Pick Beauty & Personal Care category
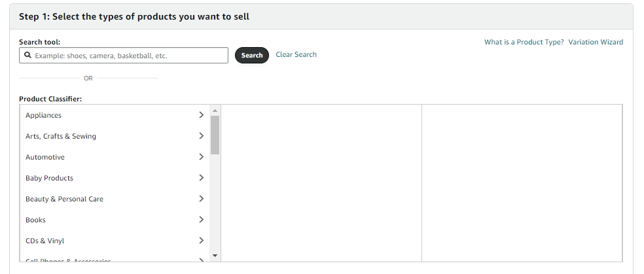The image size is (644, 274). (64, 199)
